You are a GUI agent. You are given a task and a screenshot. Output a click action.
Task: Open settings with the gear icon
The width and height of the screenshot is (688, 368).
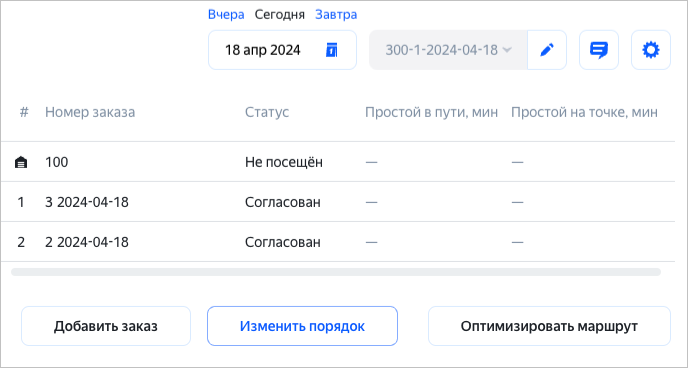[x=651, y=50]
